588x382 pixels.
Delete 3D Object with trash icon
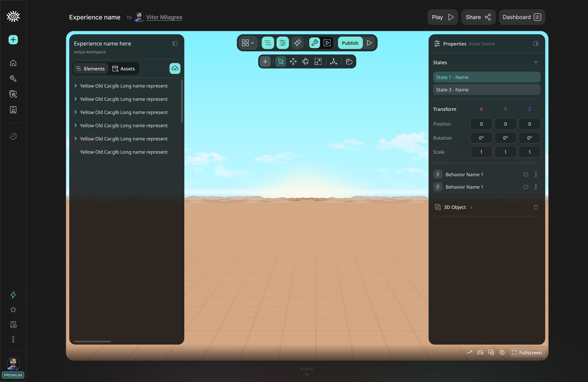tap(536, 207)
